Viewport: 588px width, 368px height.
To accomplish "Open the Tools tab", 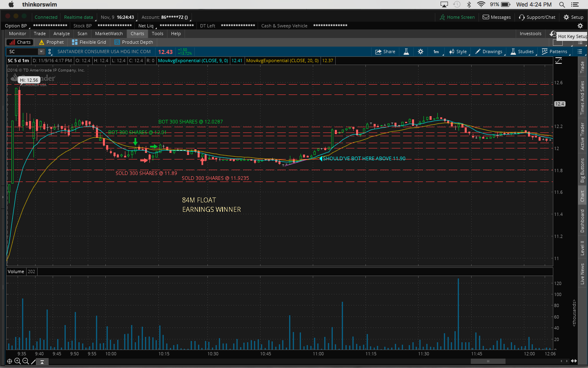I will click(158, 34).
